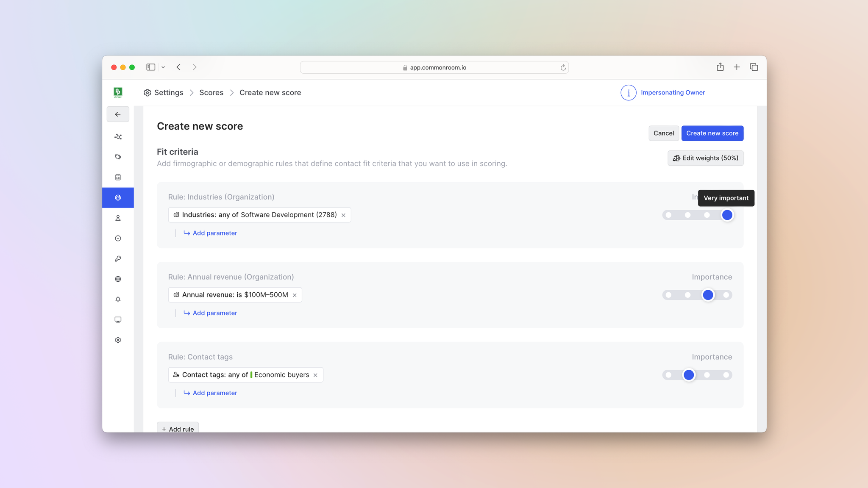This screenshot has height=488, width=868.
Task: Expand the browser sidebar dropdown chevron
Action: [x=163, y=67]
